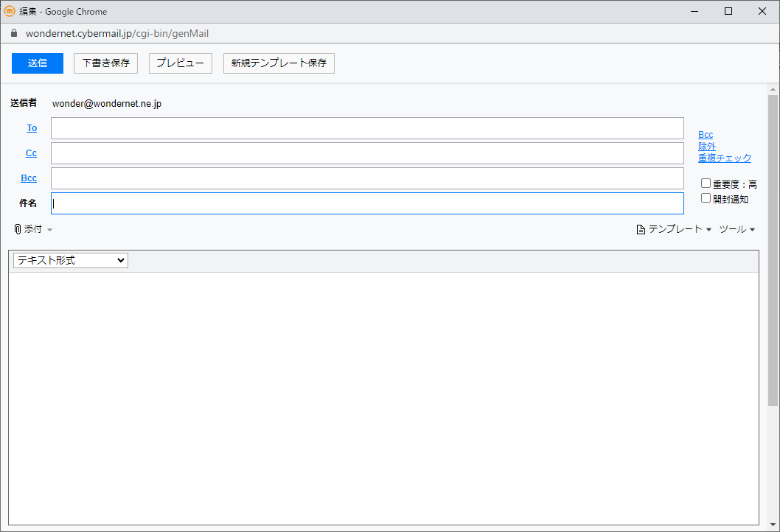Click the Bcc link above 除外
The height and width of the screenshot is (532, 780).
click(706, 135)
